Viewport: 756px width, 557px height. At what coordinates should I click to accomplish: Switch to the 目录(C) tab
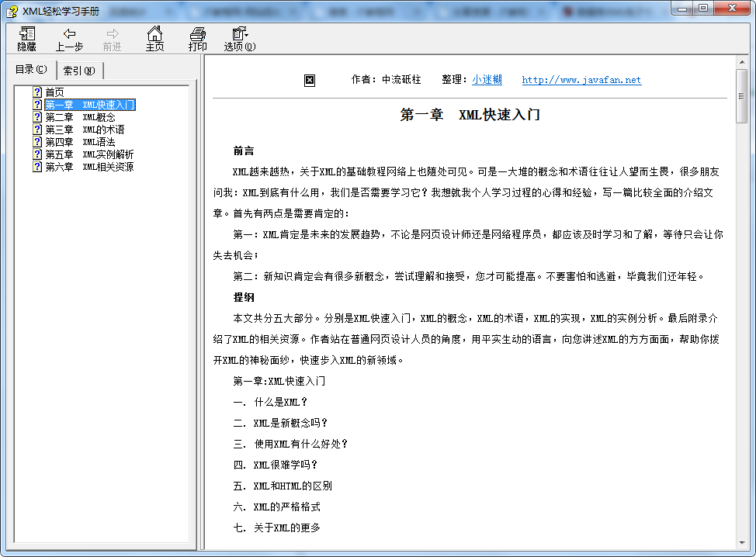point(29,68)
